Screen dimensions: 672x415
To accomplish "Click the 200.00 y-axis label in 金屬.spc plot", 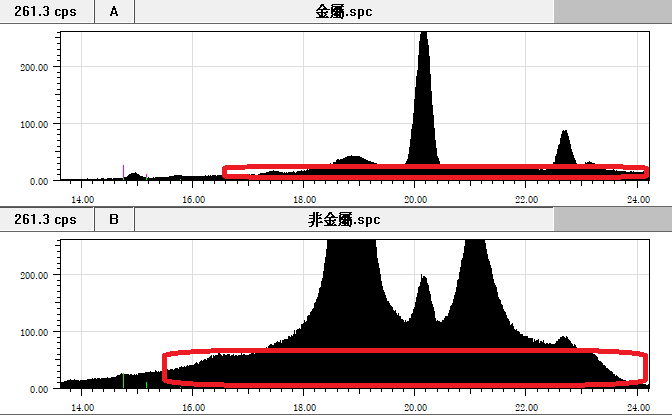I will coord(34,67).
